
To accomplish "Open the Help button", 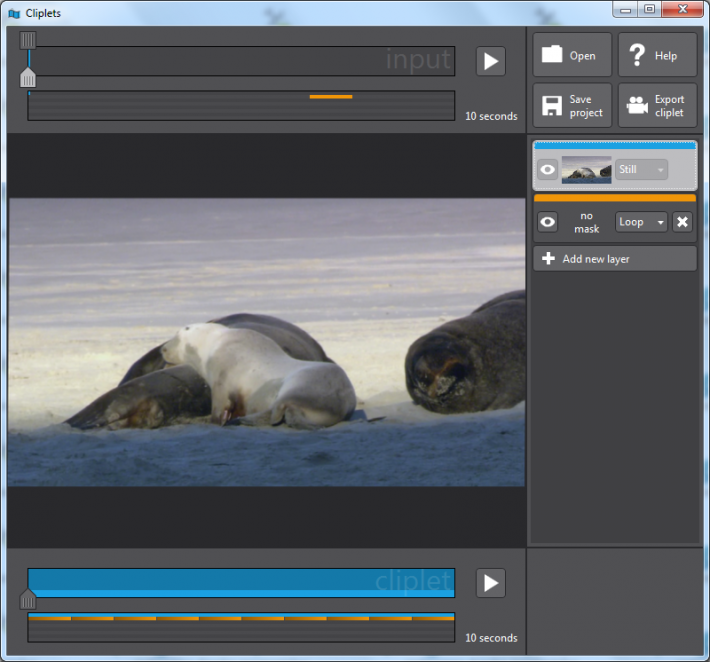I will pyautogui.click(x=657, y=55).
